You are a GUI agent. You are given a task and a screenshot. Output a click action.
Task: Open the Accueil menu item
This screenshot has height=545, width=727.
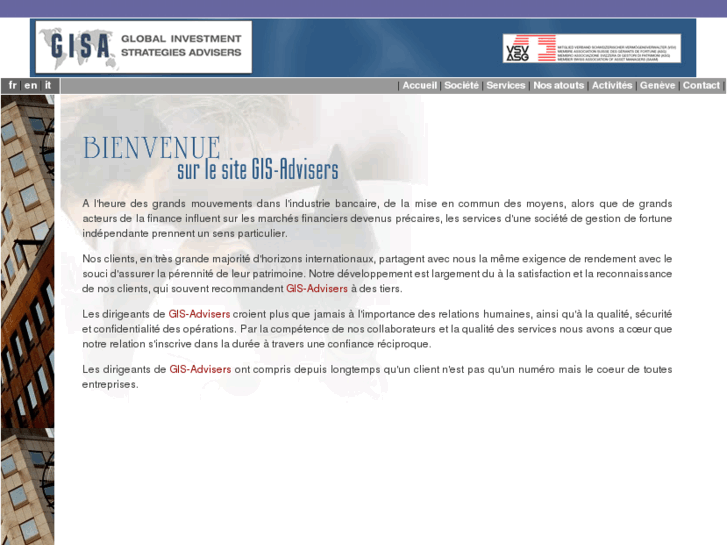point(420,85)
